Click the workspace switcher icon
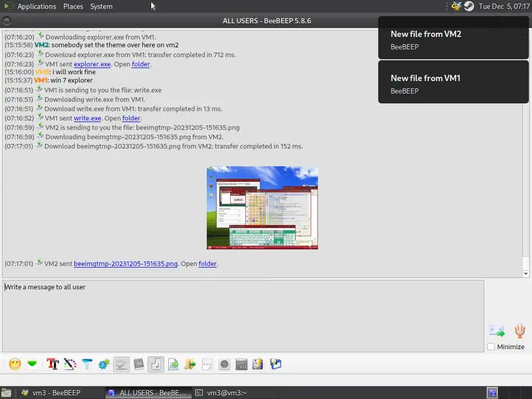 [493, 393]
